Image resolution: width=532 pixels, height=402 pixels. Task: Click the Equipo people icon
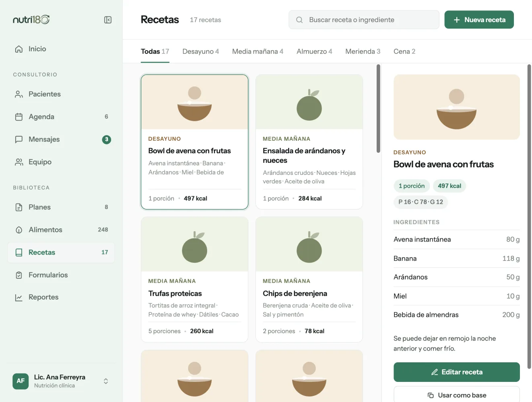click(x=19, y=162)
